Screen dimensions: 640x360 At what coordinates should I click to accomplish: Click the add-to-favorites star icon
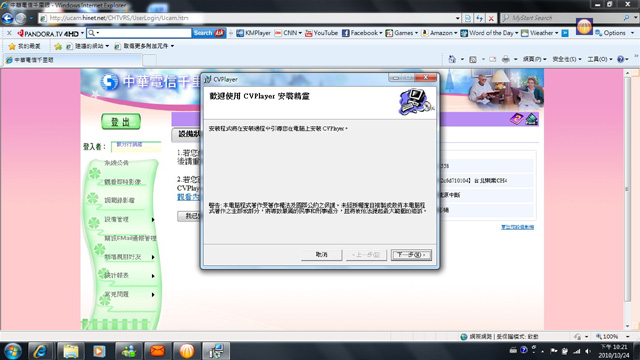pyautogui.click(x=58, y=46)
